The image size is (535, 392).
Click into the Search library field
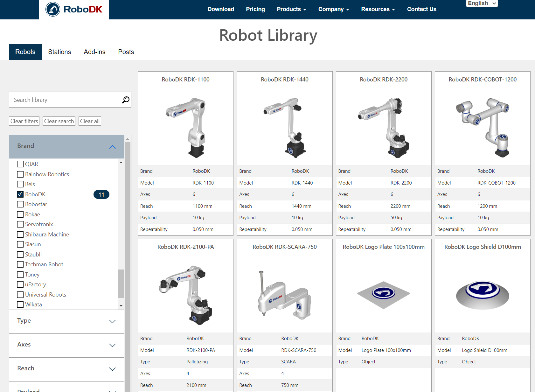click(65, 100)
